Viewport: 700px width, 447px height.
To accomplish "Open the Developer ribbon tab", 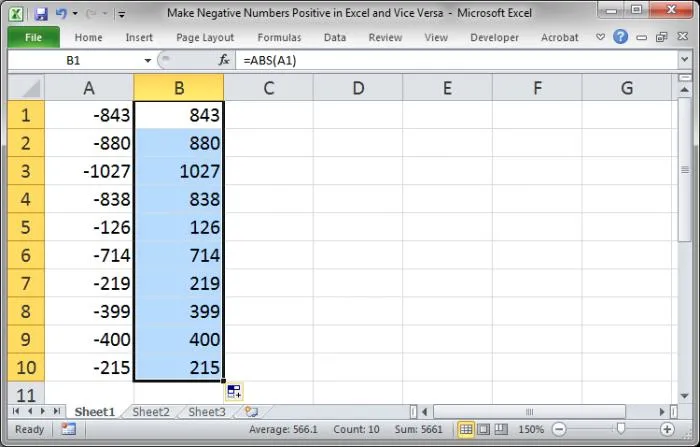I will pos(494,38).
